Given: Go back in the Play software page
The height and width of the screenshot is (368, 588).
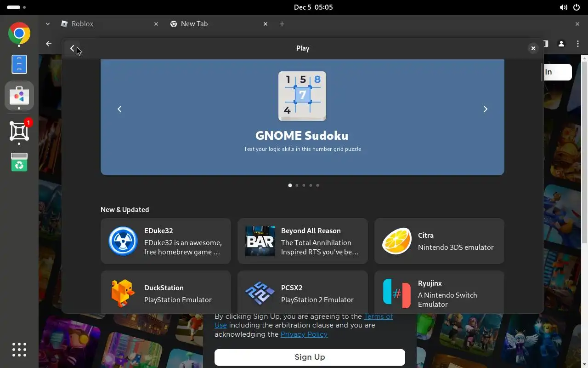Looking at the screenshot, I should click(72, 48).
